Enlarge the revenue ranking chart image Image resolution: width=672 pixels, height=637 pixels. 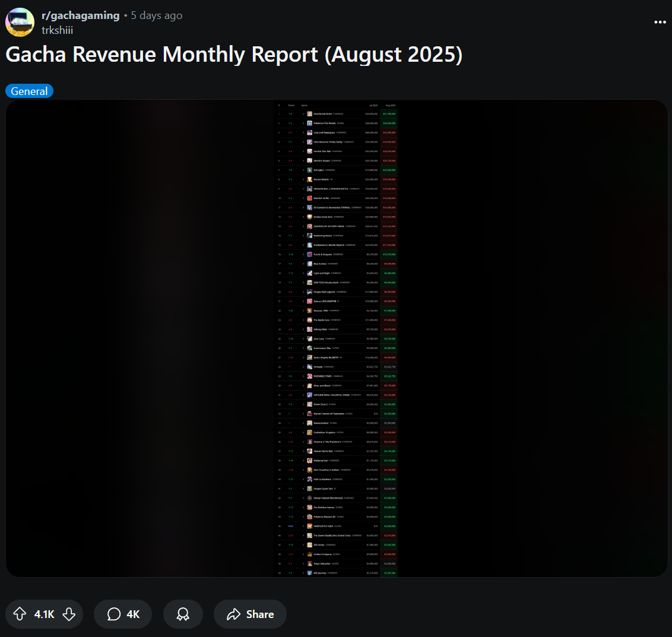point(337,338)
